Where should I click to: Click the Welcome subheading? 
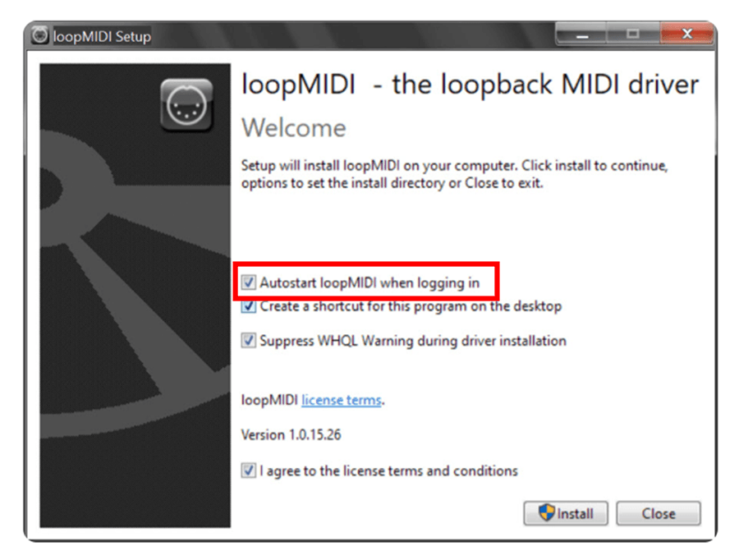click(x=294, y=128)
